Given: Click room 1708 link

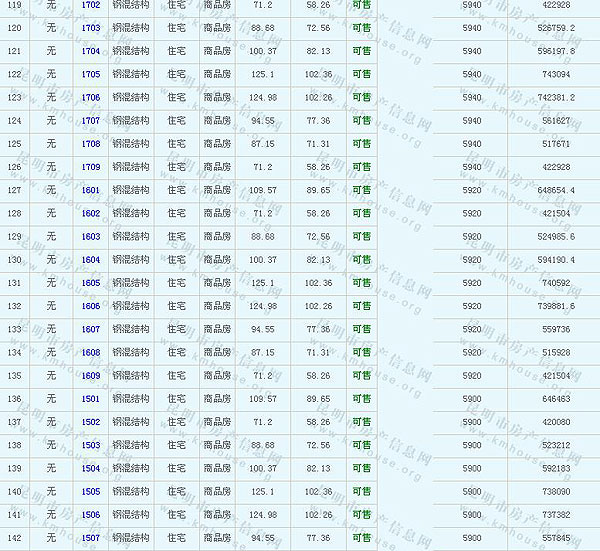Looking at the screenshot, I should pyautogui.click(x=91, y=144).
